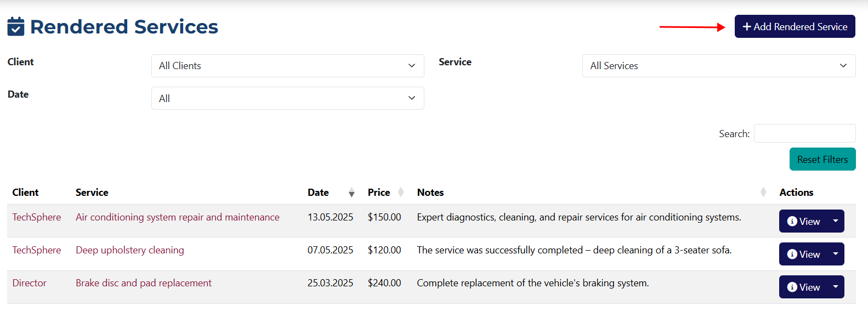This screenshot has width=868, height=311.
Task: Select the $240.00 price cell
Action: point(384,283)
